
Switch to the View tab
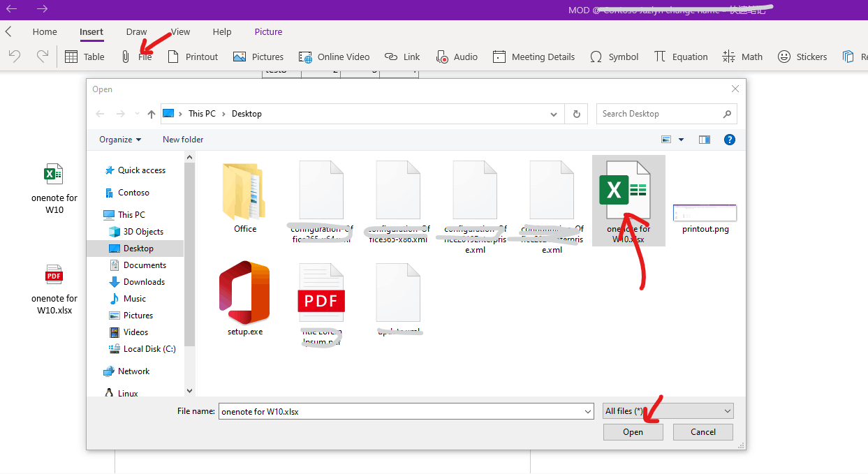point(181,31)
